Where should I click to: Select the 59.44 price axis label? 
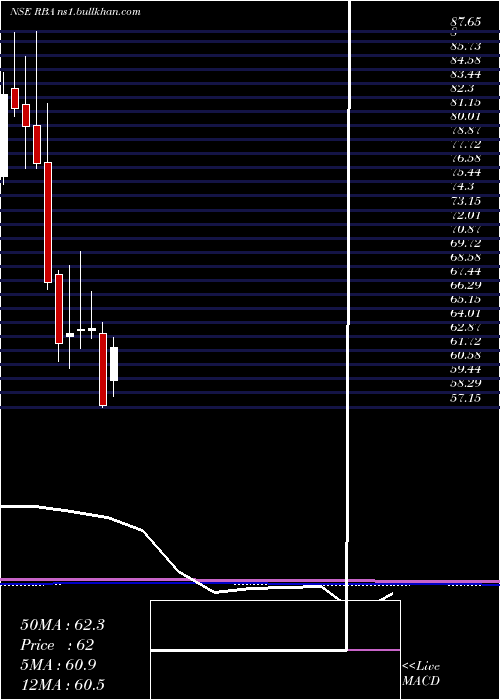pos(466,369)
